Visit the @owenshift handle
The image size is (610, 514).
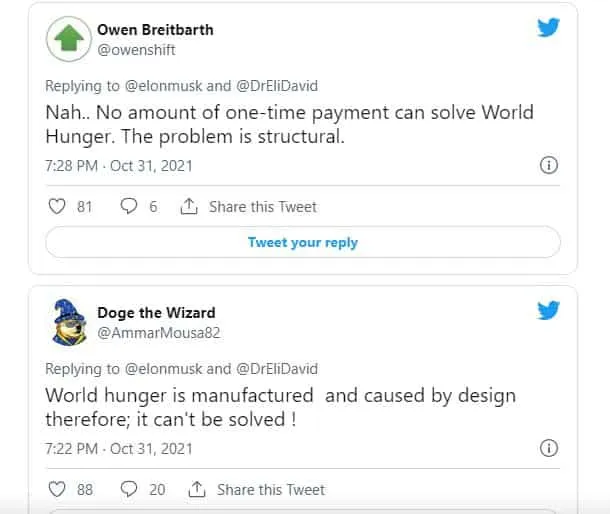tap(136, 50)
